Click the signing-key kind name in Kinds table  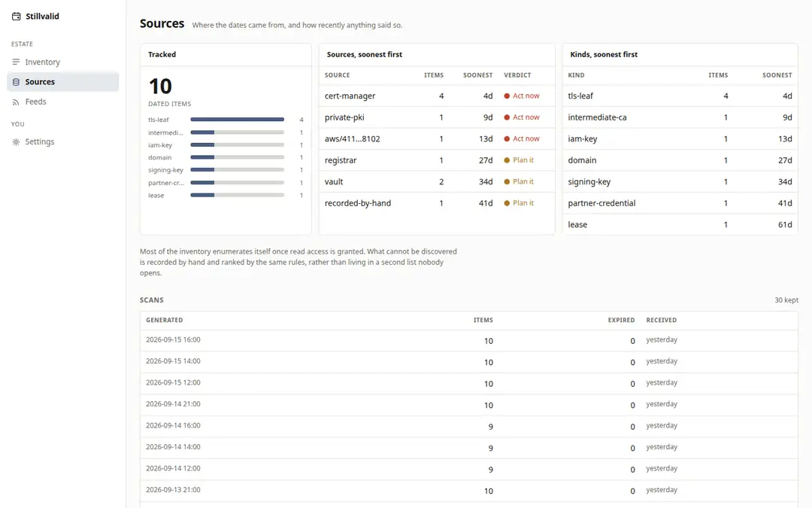pos(589,182)
